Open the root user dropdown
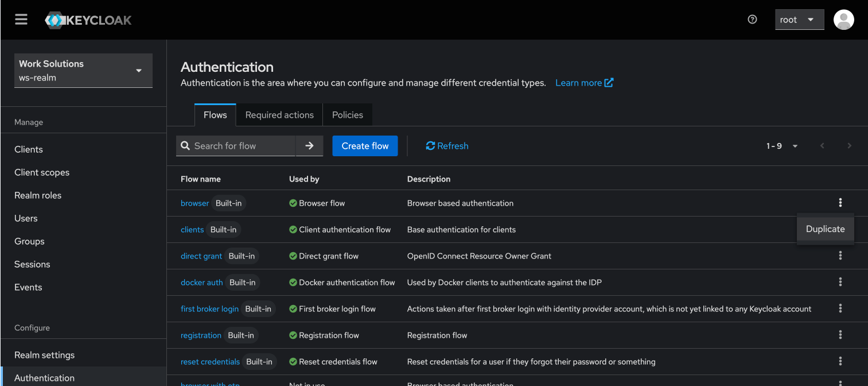The image size is (868, 386). [x=799, y=20]
